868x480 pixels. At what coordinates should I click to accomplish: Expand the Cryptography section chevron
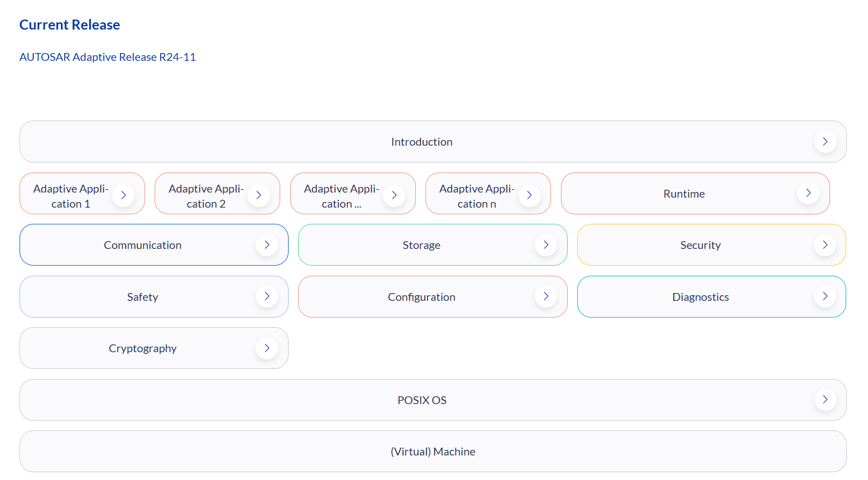[x=267, y=348]
